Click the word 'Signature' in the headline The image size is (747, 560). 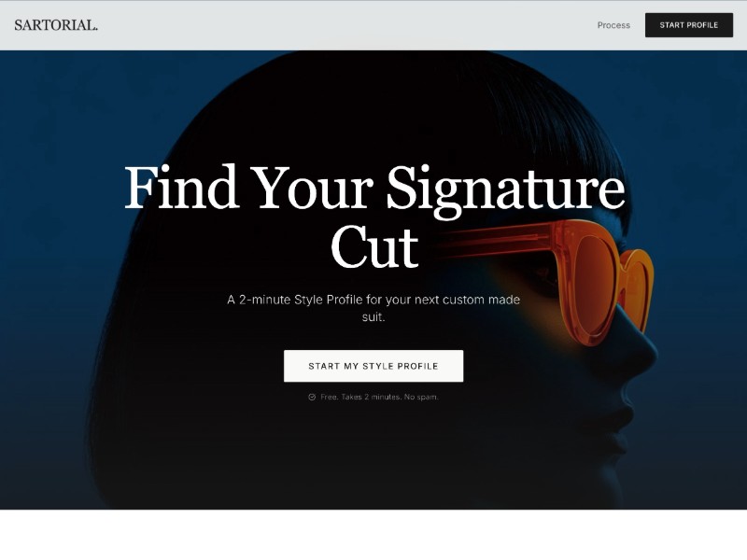[505, 189]
